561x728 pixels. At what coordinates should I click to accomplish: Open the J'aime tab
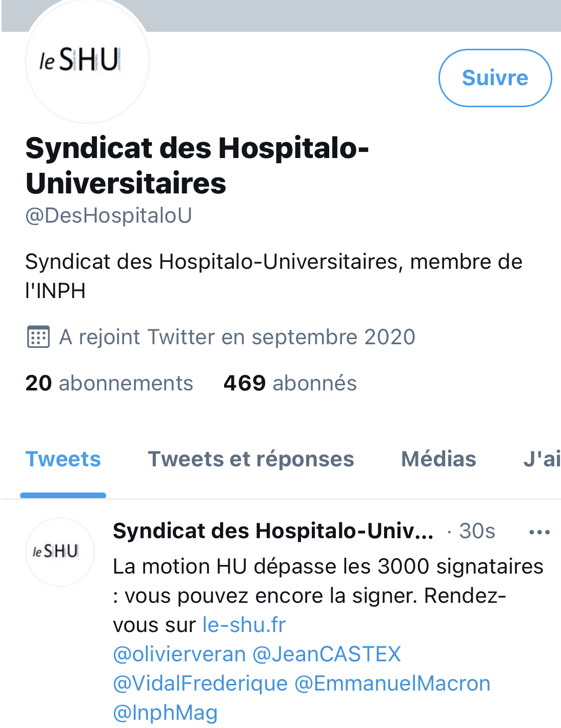542,459
